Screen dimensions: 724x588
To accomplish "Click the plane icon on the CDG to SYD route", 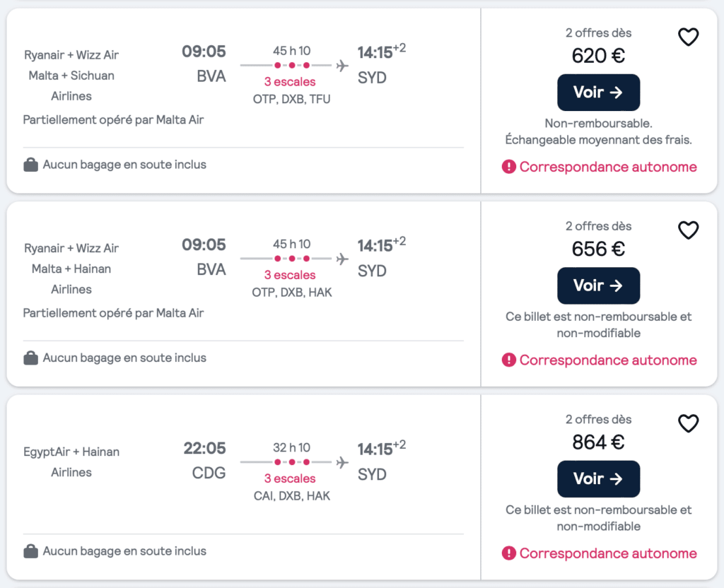I will (342, 462).
